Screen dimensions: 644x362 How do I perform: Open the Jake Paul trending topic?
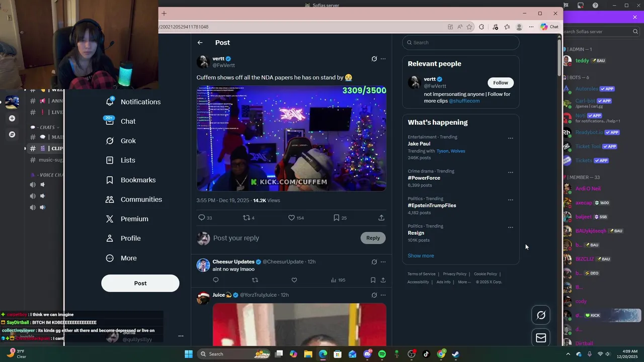click(419, 144)
